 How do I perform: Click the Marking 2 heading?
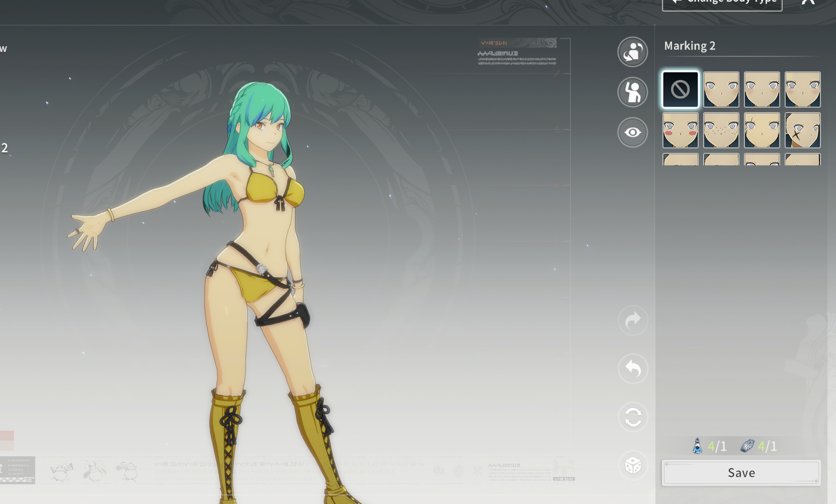690,46
